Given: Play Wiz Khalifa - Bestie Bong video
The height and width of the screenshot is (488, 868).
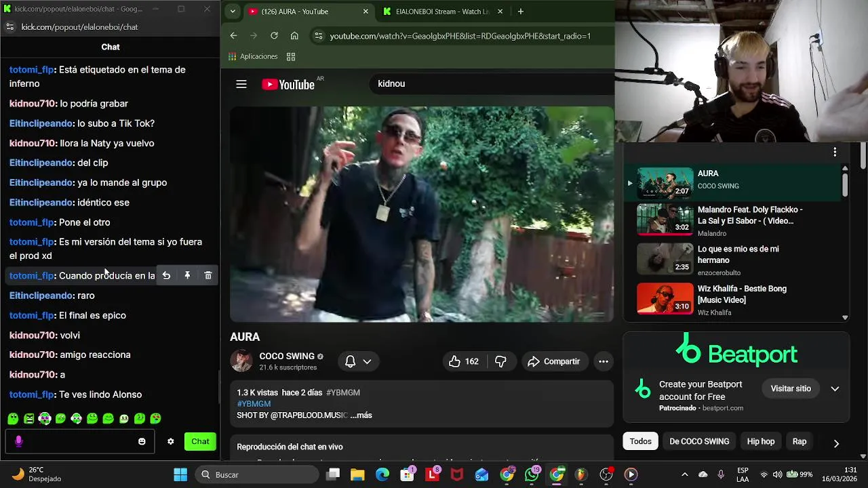Looking at the screenshot, I should (732, 300).
